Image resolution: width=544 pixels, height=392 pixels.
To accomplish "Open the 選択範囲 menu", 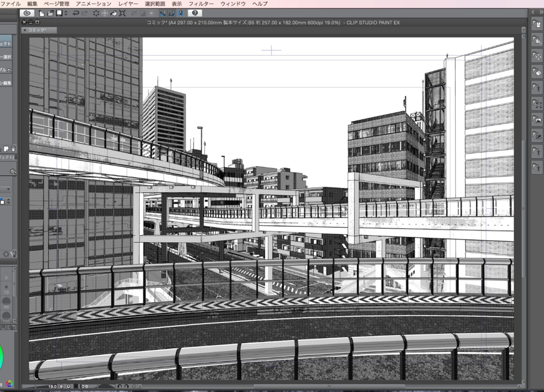I will (x=155, y=4).
